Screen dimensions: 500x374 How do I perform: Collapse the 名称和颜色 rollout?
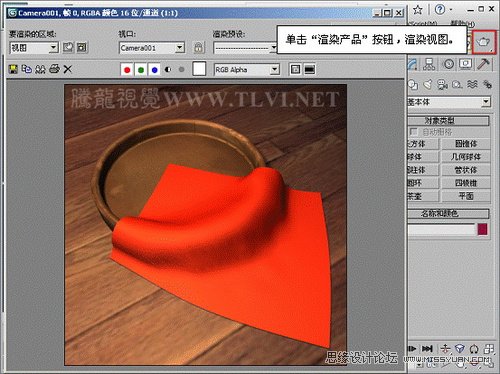pos(449,214)
